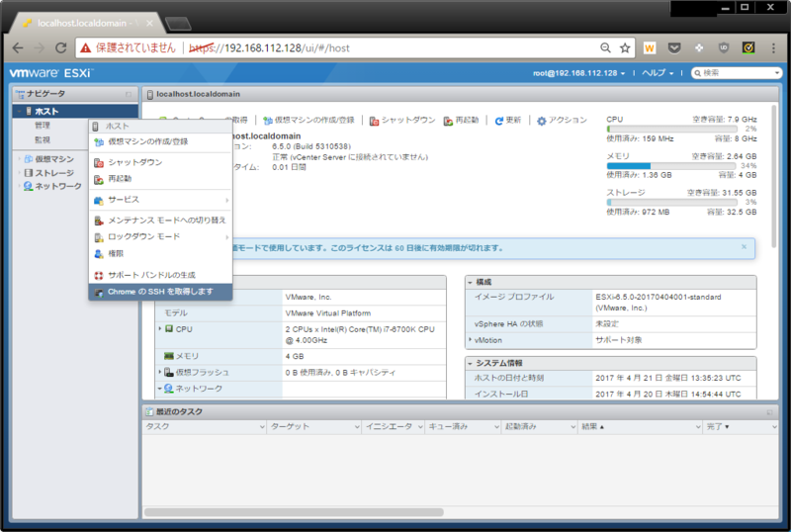Open the Chrome three-dot menu
Viewport: 791px width, 532px height.
pos(773,47)
